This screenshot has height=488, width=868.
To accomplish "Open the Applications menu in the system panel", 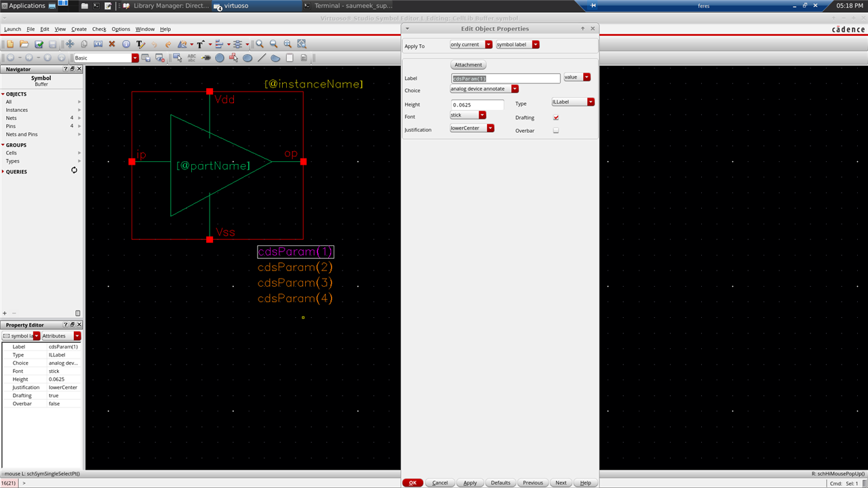I will 23,5.
